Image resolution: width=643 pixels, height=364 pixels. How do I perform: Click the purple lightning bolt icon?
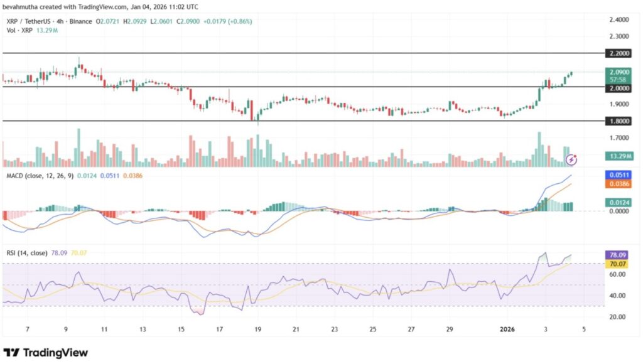click(572, 159)
